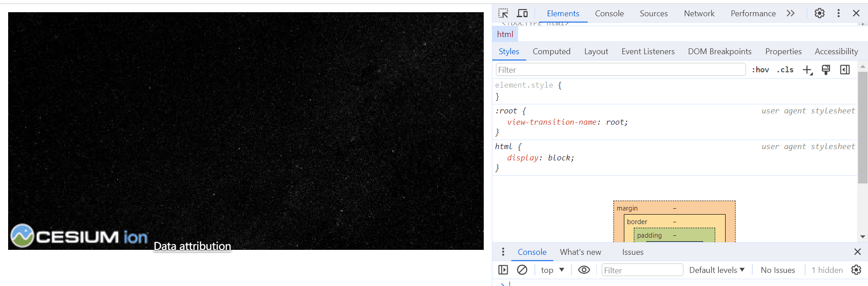
Task: Open the drawer three-dot menu
Action: pos(503,252)
